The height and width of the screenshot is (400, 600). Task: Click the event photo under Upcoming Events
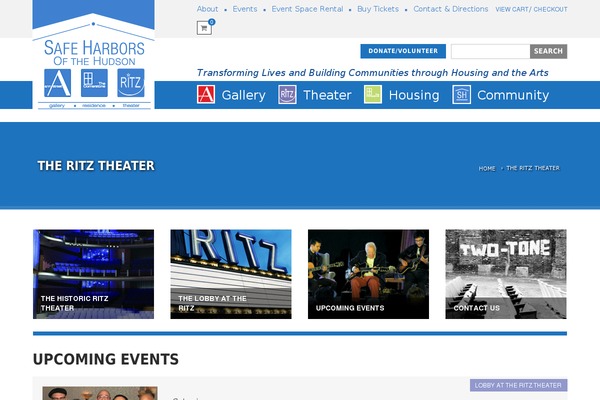[99, 393]
